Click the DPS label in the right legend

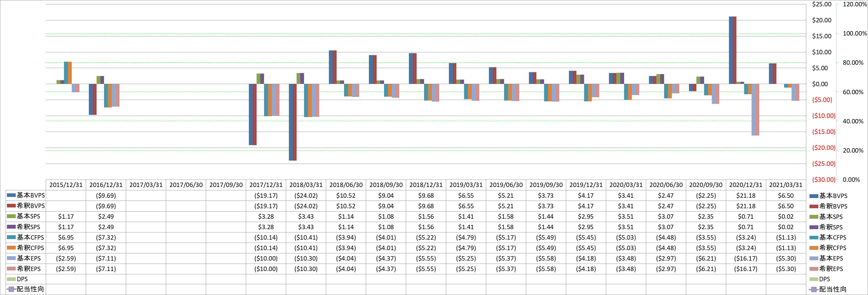[x=824, y=279]
